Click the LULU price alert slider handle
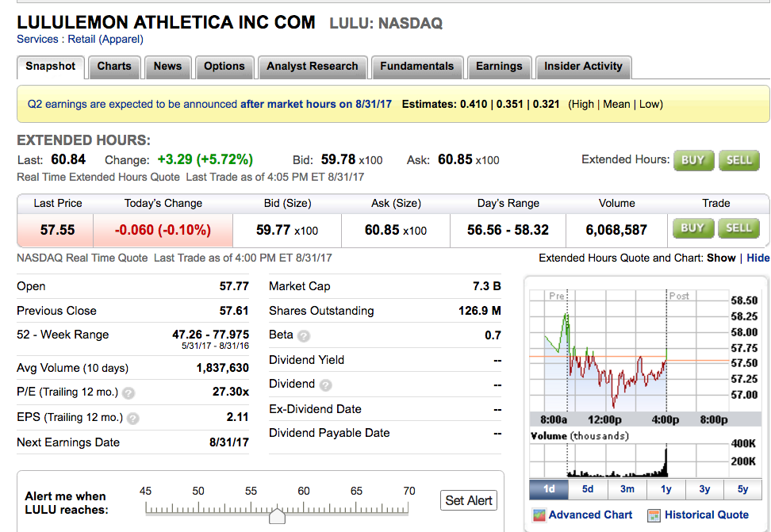This screenshot has height=532, width=771. click(x=277, y=516)
